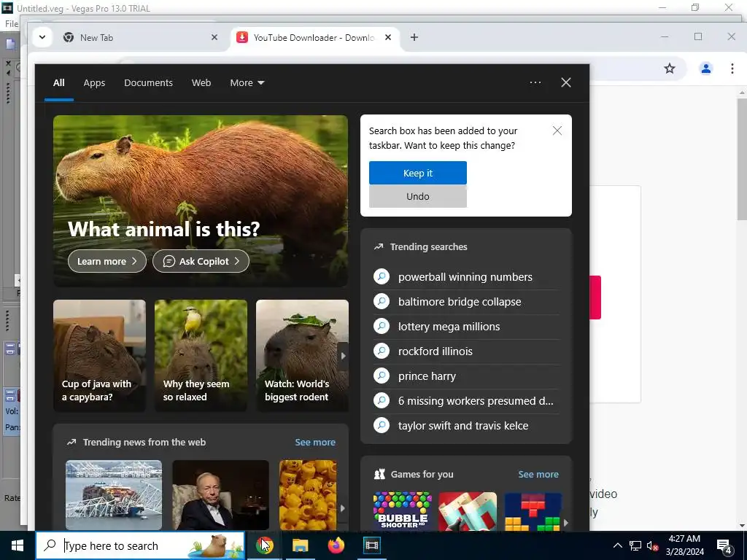Click the taskbar clock and date
This screenshot has width=747, height=560.
click(x=684, y=545)
